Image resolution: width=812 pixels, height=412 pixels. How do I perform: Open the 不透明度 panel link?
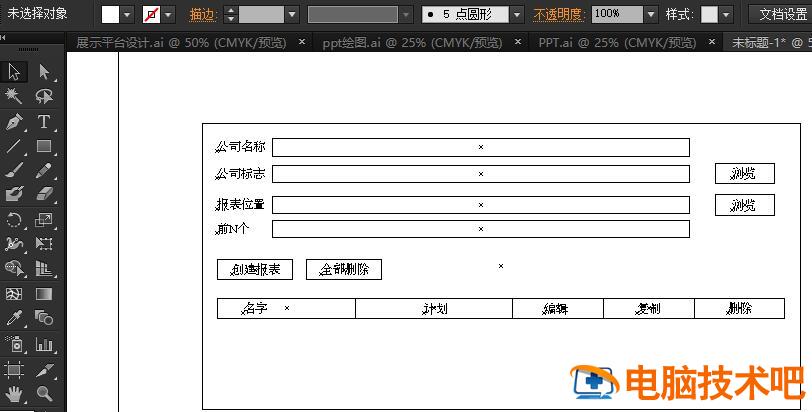(559, 15)
